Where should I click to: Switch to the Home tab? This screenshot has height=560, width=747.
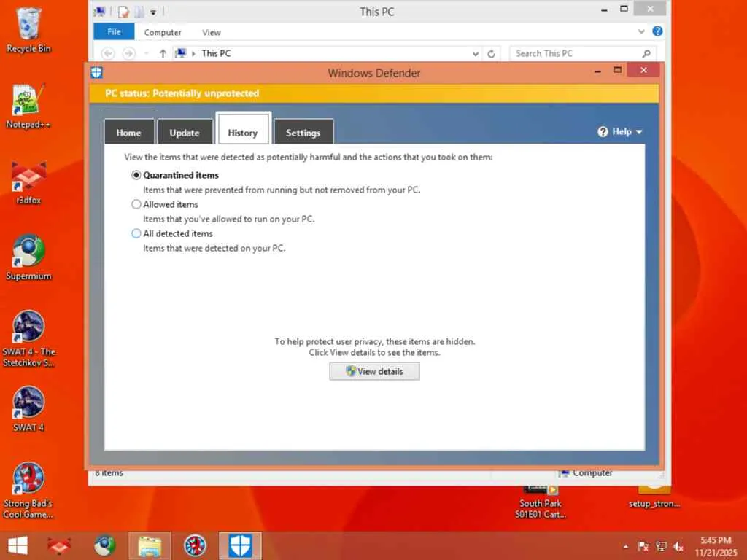coord(128,132)
